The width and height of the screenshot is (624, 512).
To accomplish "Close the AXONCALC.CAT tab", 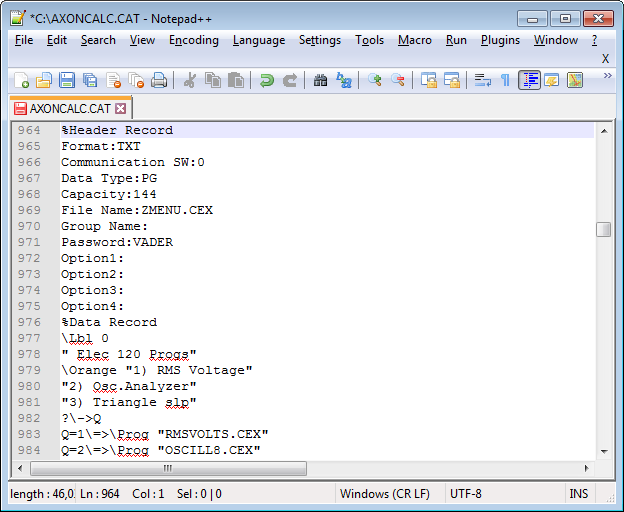I will 121,109.
